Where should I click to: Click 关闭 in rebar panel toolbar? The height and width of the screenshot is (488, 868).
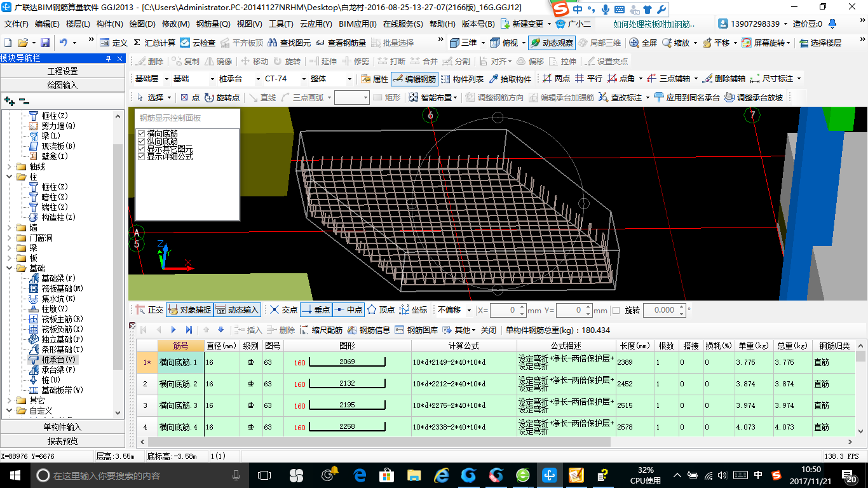tap(488, 330)
